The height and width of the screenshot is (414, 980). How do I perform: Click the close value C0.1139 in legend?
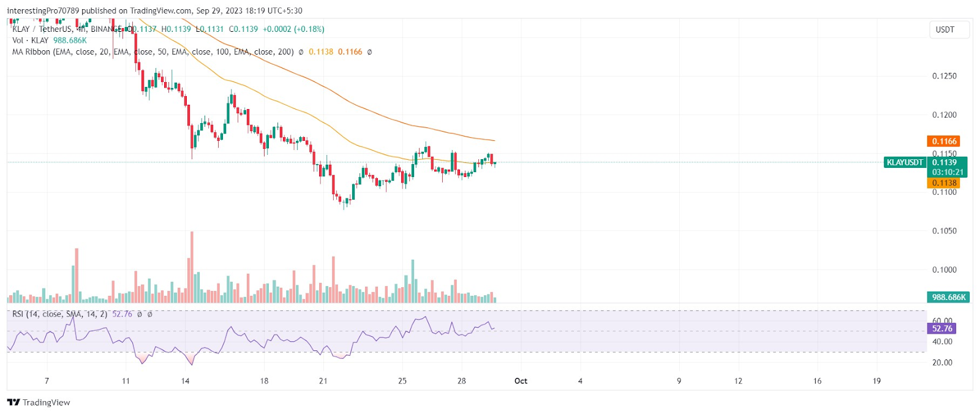(x=243, y=29)
